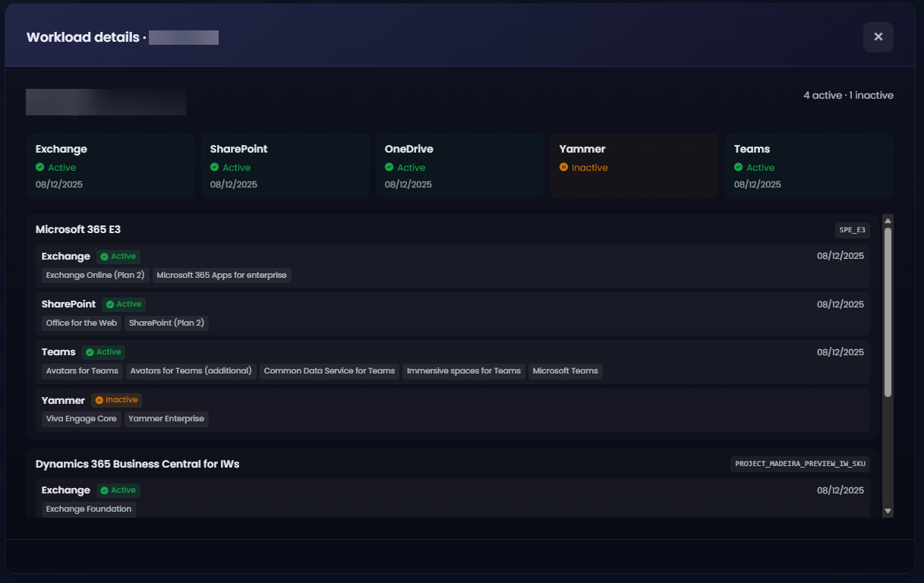The image size is (924, 583).
Task: Click the PROJECT_MADEIRA_PREVIEW_IW_SKU tag
Action: pyautogui.click(x=800, y=464)
